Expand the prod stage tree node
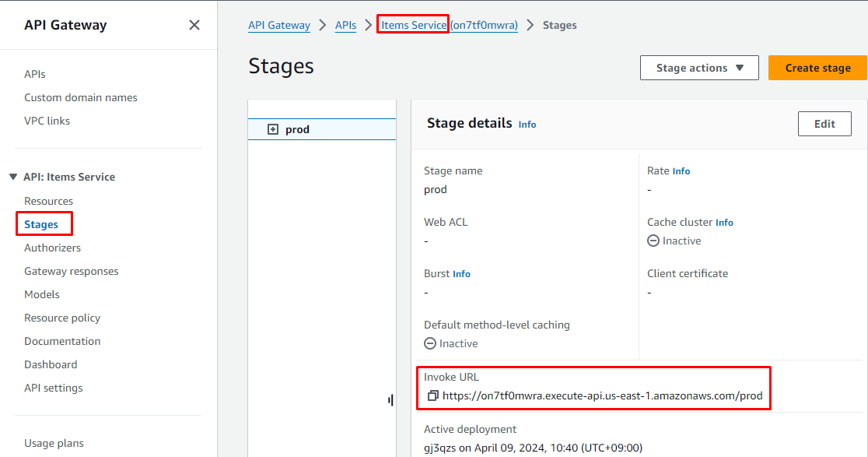This screenshot has height=457, width=868. (x=273, y=129)
